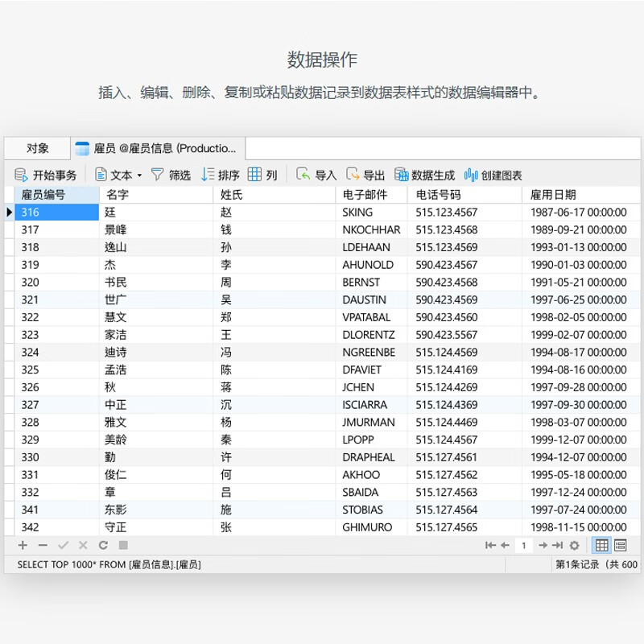The height and width of the screenshot is (644, 644).
Task: Click the refresh icon in bottom bar
Action: click(103, 545)
